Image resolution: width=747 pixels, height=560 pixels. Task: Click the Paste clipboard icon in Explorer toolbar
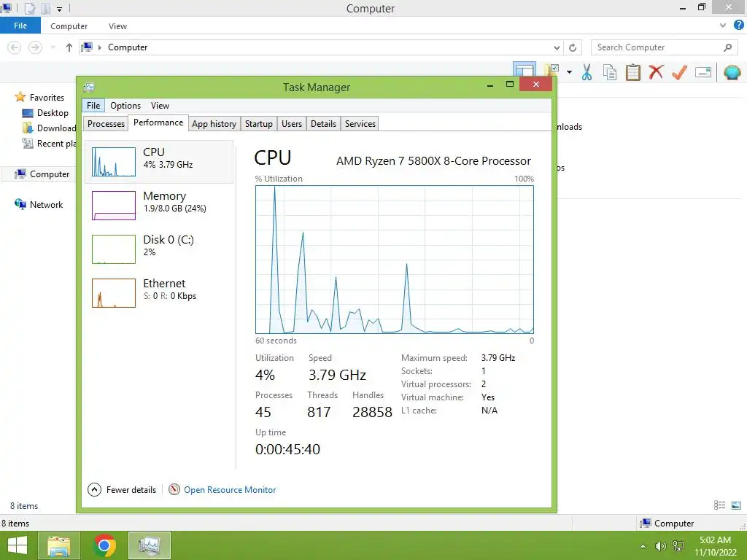[632, 72]
